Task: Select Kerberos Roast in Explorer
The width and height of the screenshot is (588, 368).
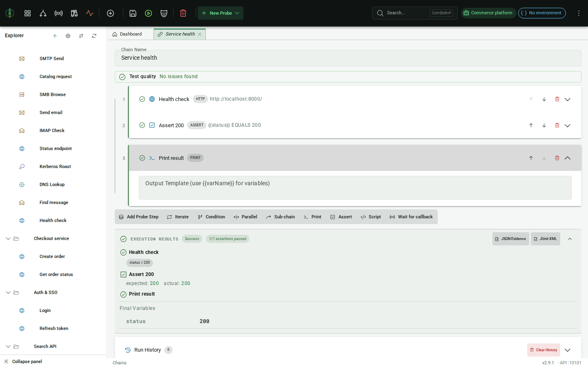Action: 55,166
